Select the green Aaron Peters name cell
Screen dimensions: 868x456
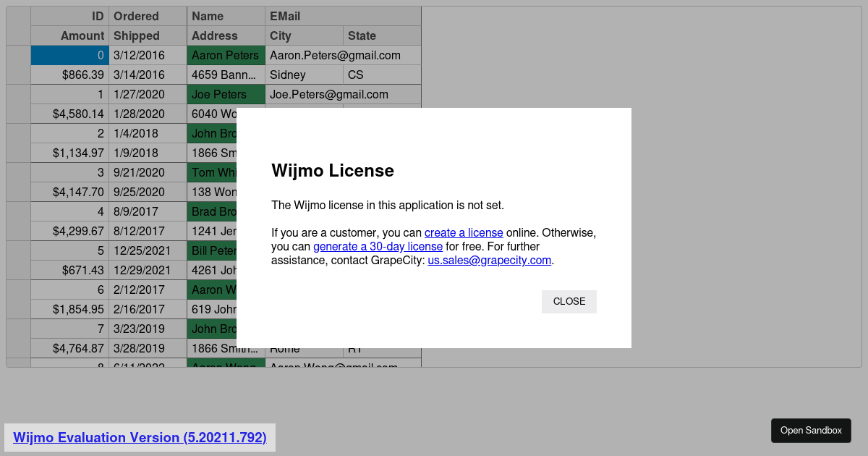pyautogui.click(x=224, y=55)
